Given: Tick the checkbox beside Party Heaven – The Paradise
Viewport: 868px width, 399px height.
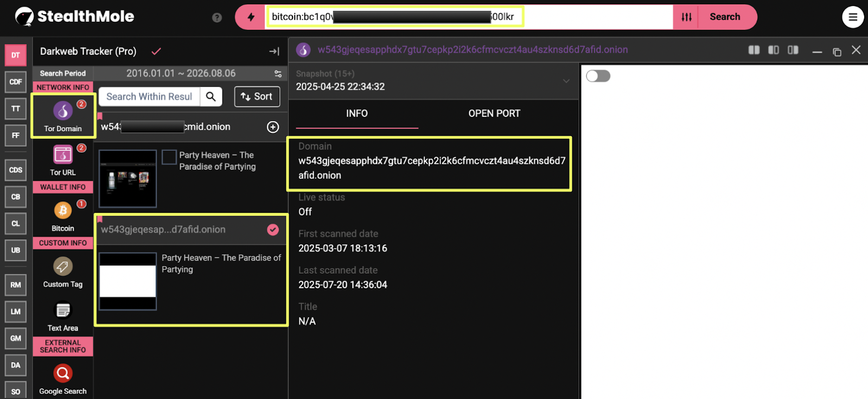Looking at the screenshot, I should [169, 157].
